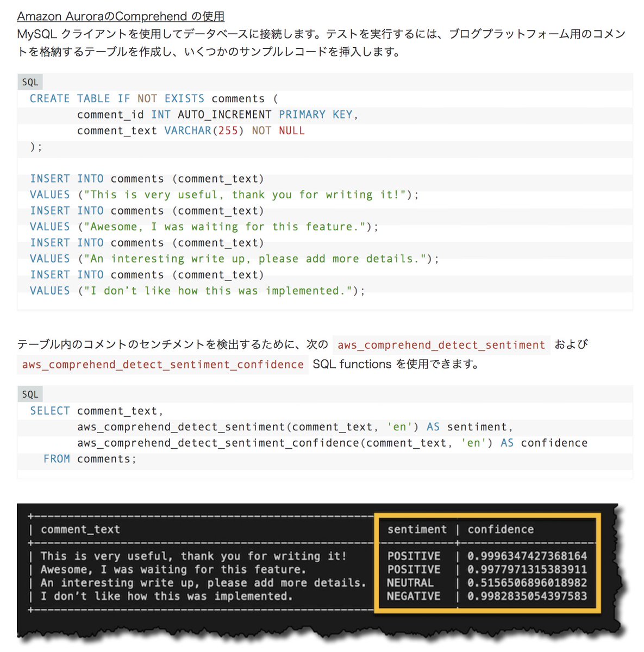The height and width of the screenshot is (652, 644).
Task: Click the 'comment_id INT AUTO_INCREMENT PRIMARY KEY,' line
Action: [x=217, y=115]
